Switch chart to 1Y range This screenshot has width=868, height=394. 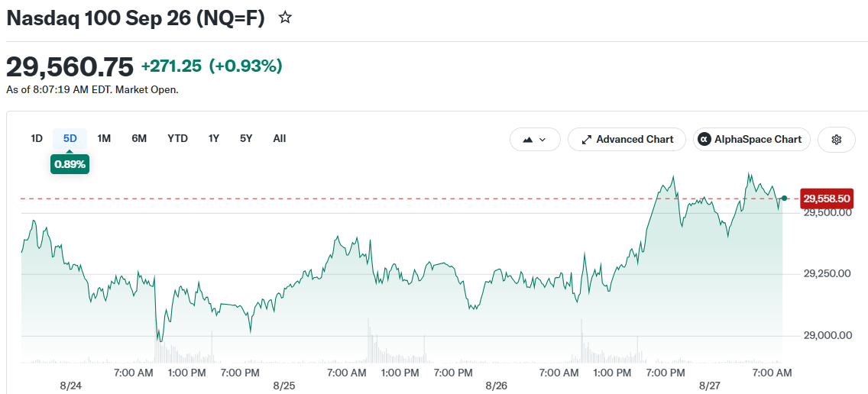point(214,138)
